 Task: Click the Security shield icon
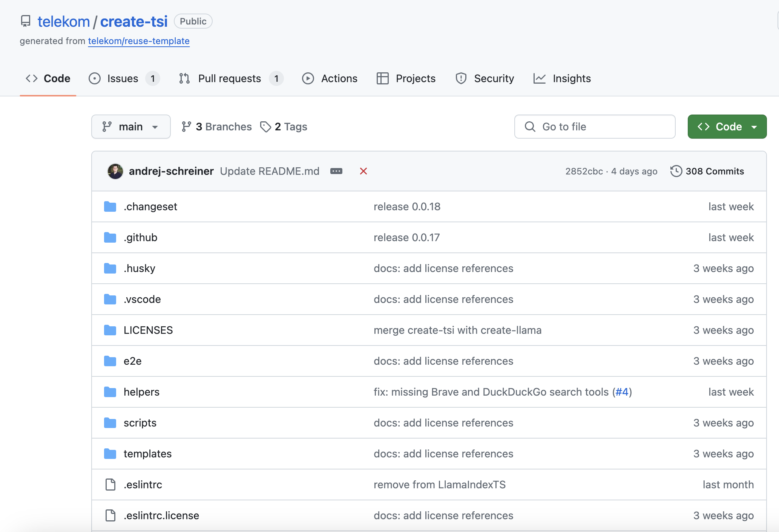pyautogui.click(x=461, y=78)
